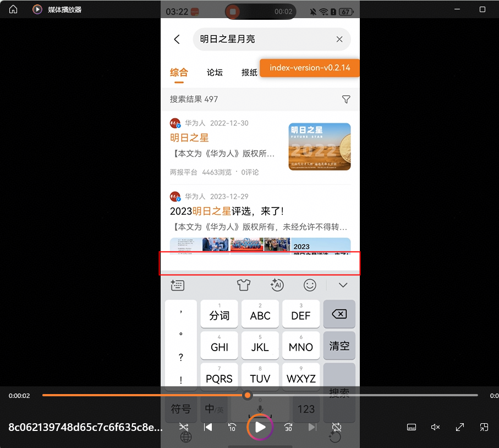Click the video seek slider handle
The image size is (499, 448).
click(248, 395)
